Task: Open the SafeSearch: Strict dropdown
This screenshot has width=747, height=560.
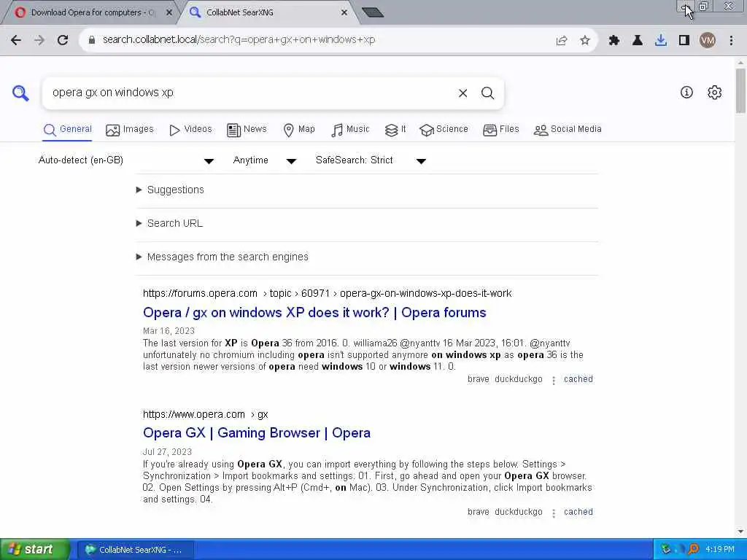Action: pyautogui.click(x=371, y=160)
